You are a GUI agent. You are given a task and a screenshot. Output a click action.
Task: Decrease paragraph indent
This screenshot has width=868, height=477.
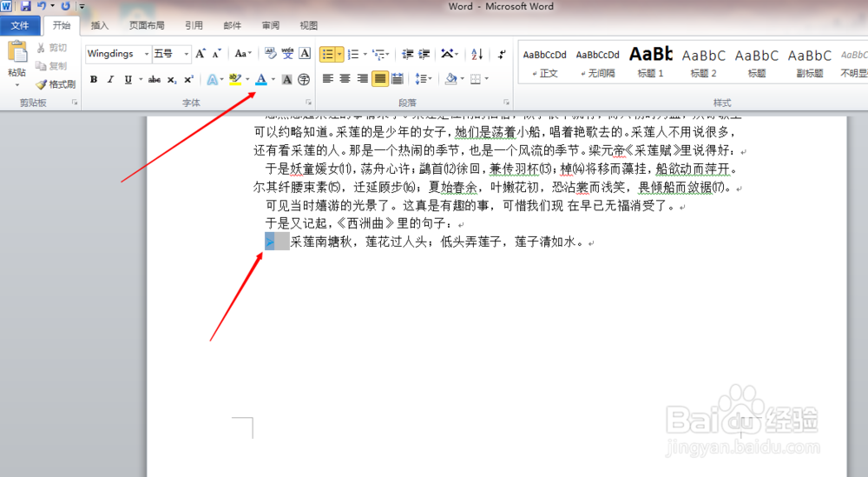coord(408,54)
